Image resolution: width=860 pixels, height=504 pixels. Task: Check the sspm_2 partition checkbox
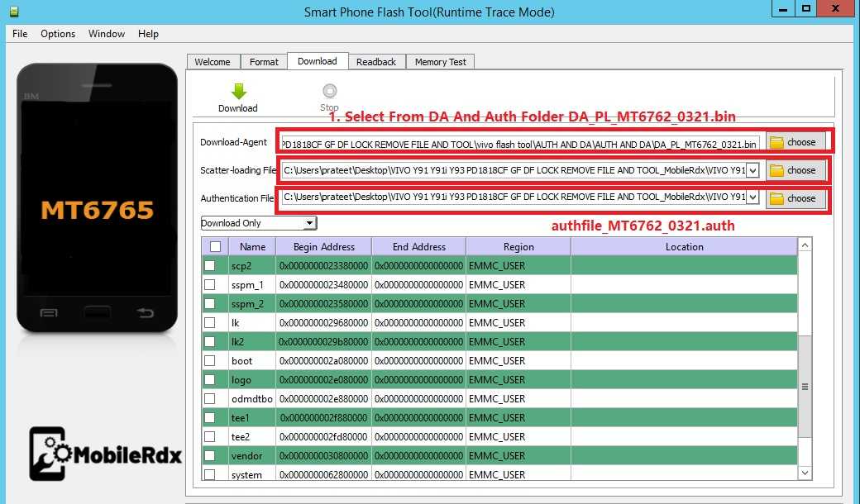[x=209, y=303]
